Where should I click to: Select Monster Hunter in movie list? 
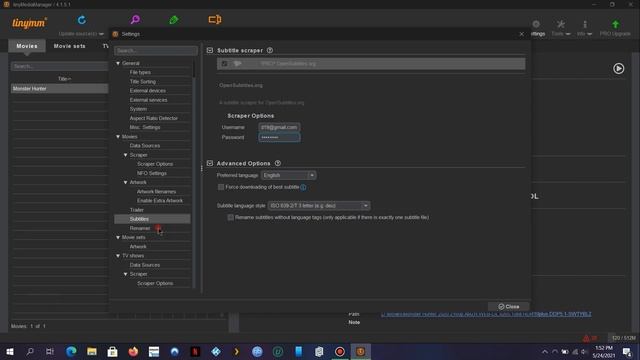pyautogui.click(x=60, y=89)
